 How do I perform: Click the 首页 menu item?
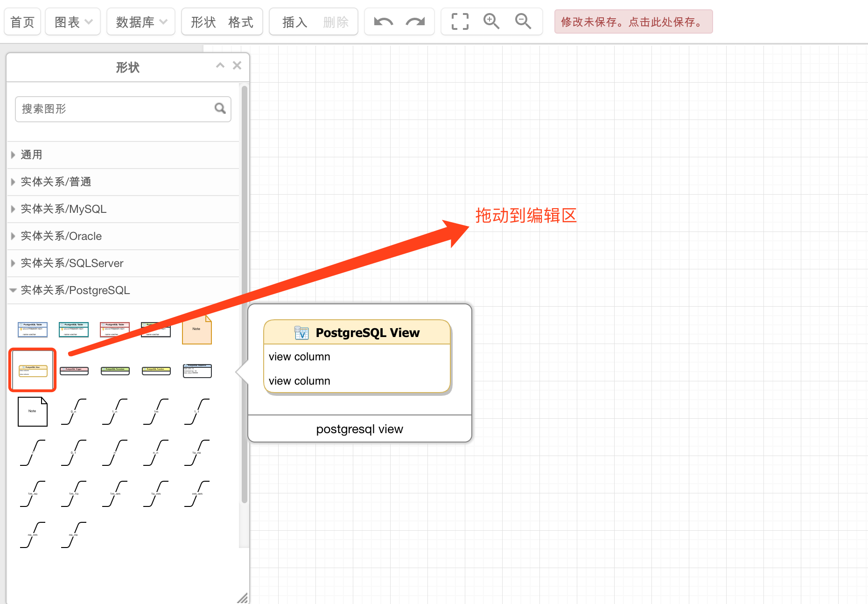[x=22, y=21]
